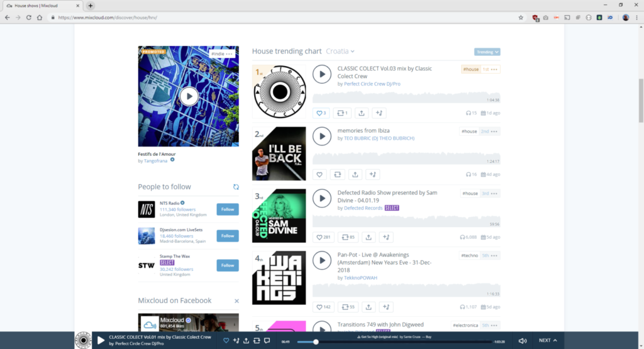This screenshot has height=349, width=644.
Task: Open Tangofrana profile link
Action: (x=156, y=161)
